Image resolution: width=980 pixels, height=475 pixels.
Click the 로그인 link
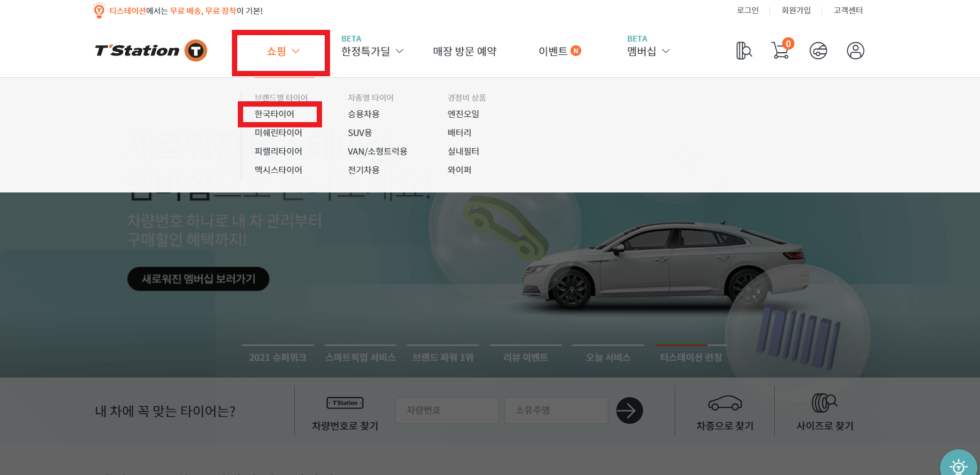pos(748,10)
